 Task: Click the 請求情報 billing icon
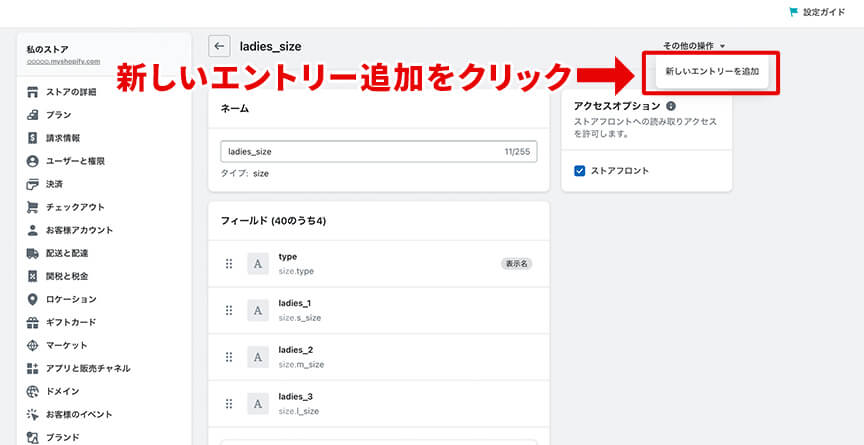pyautogui.click(x=33, y=138)
